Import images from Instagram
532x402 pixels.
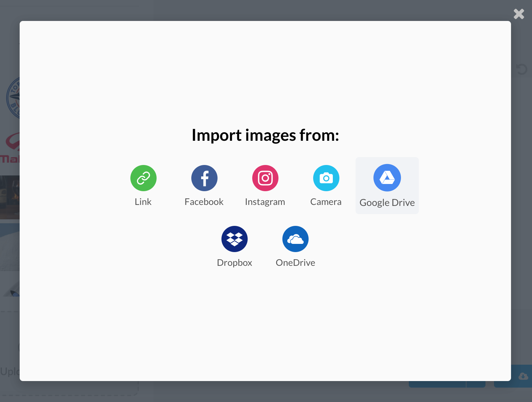265,178
